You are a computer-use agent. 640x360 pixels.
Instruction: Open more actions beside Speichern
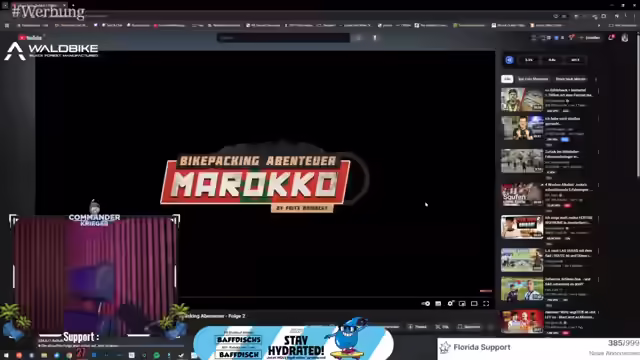click(x=491, y=327)
